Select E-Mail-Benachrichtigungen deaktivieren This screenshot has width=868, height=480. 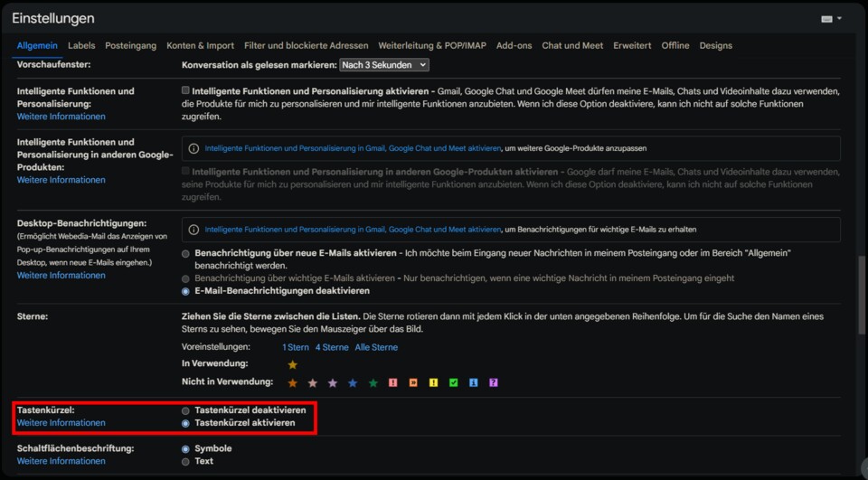(185, 291)
